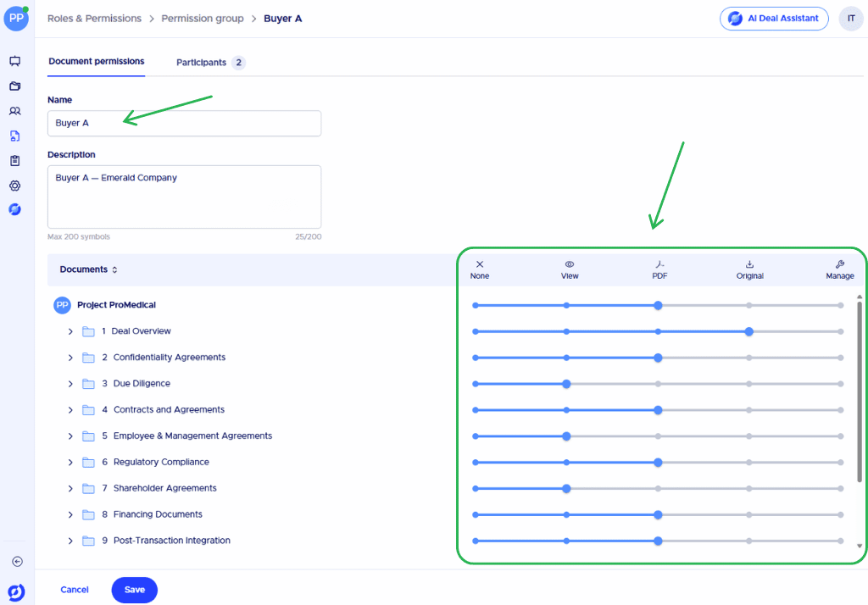Expand the Due Diligence folder

(70, 384)
